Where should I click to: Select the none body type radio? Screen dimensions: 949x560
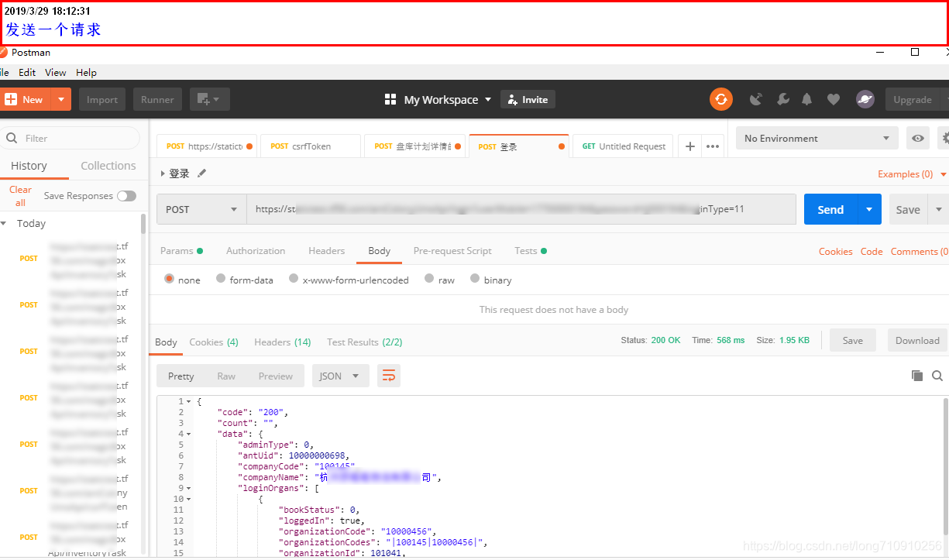pos(169,279)
